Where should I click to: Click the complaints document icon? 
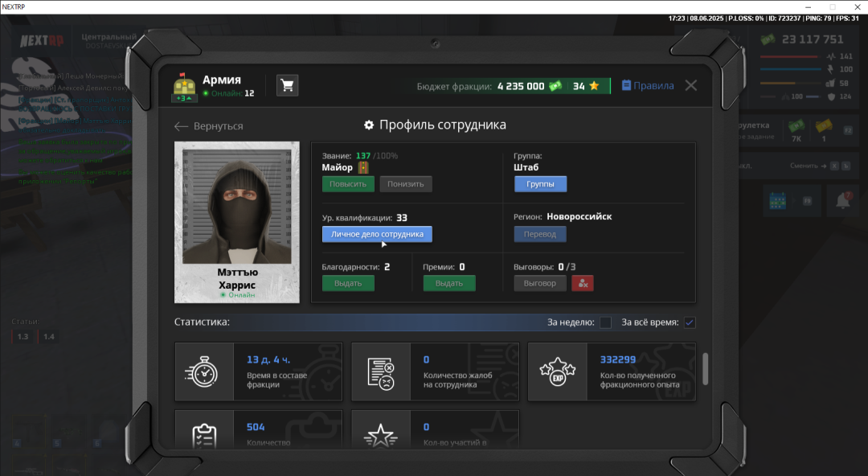click(x=381, y=372)
